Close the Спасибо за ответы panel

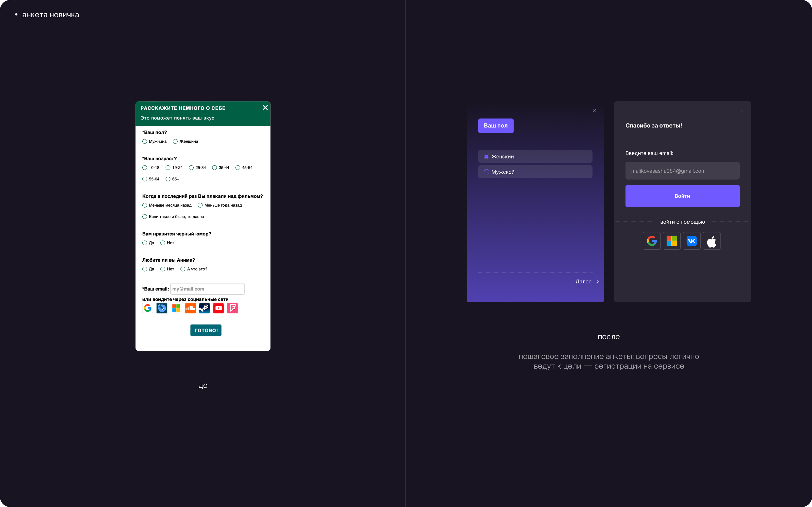coord(742,111)
